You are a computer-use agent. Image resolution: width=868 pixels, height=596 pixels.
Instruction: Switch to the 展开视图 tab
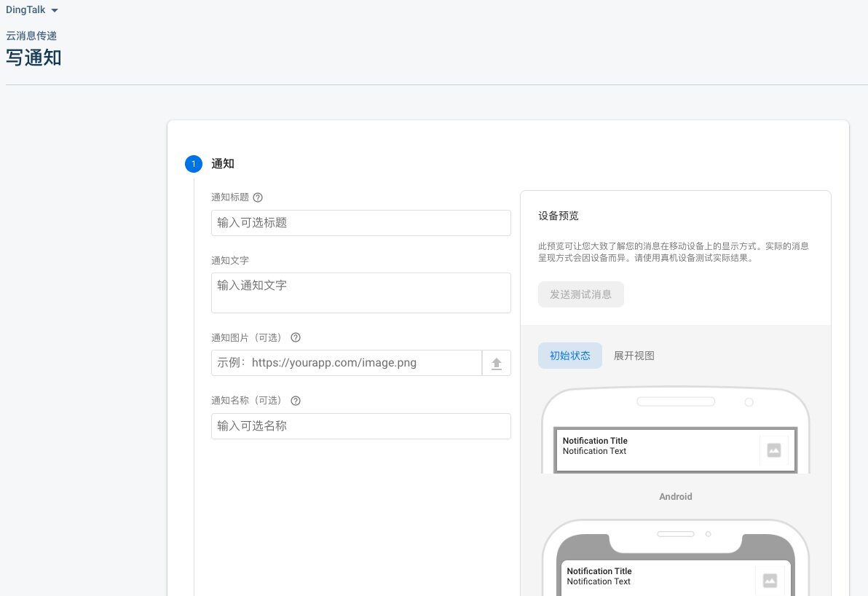click(x=634, y=356)
